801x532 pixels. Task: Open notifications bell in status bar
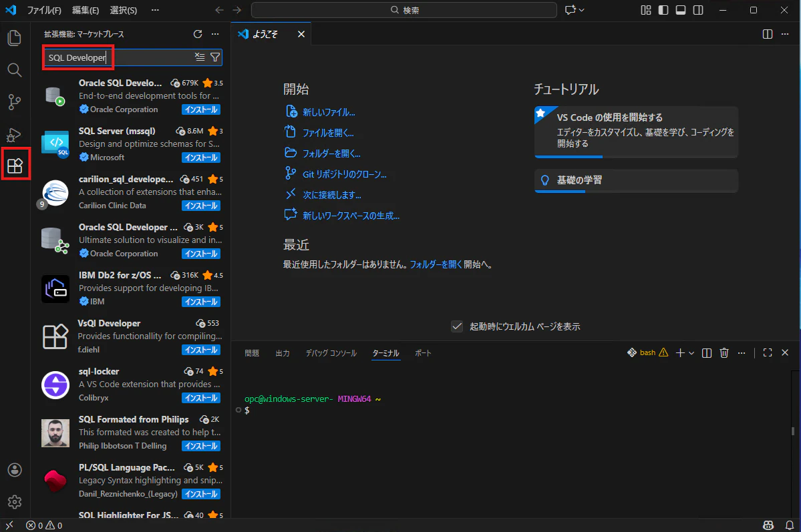pyautogui.click(x=789, y=525)
